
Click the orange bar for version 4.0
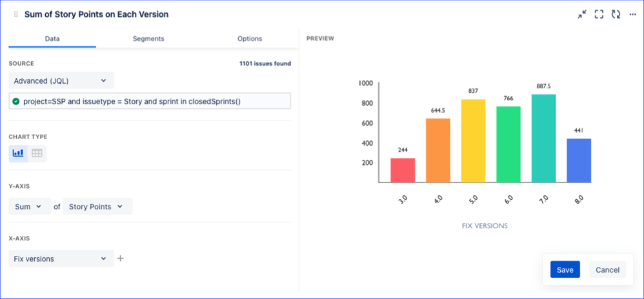tap(438, 151)
